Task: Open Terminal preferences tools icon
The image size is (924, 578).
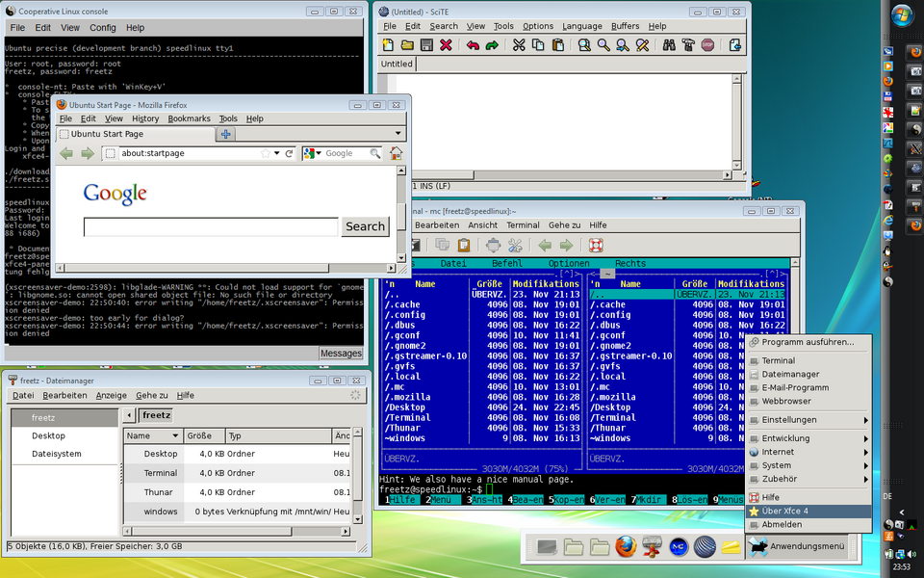Action: coord(515,245)
